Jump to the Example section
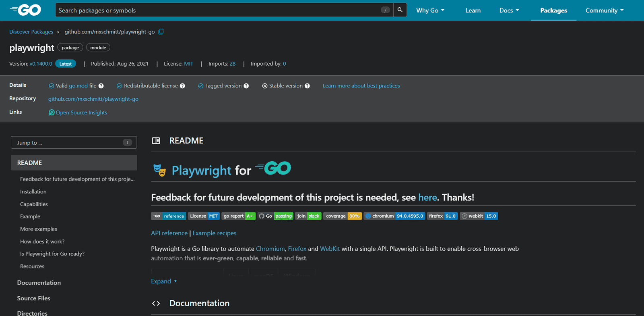This screenshot has width=644, height=316. [30, 216]
